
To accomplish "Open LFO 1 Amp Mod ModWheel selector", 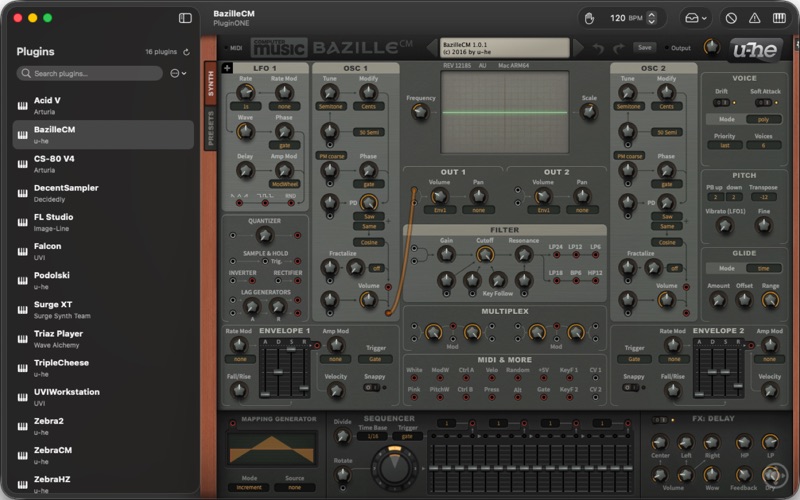I will pyautogui.click(x=285, y=184).
